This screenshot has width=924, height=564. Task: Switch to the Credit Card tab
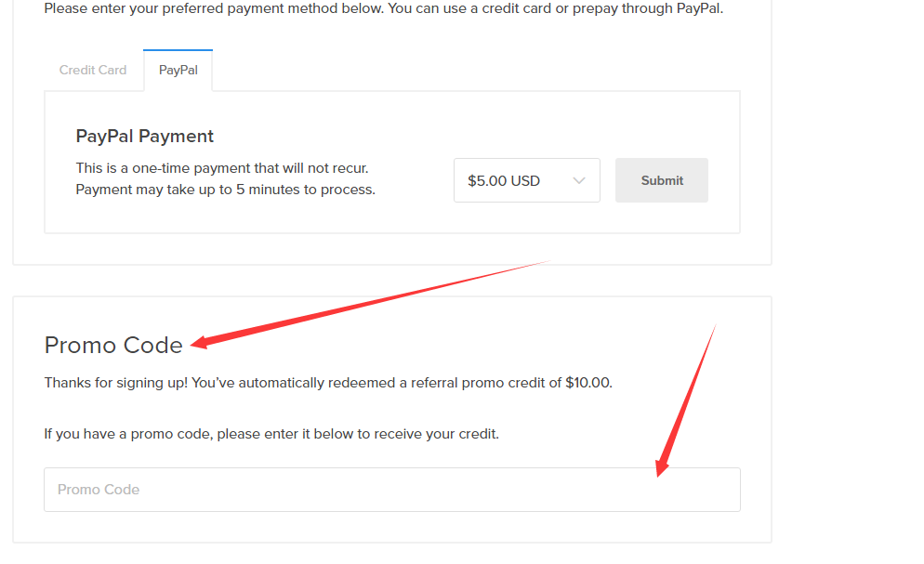coord(93,70)
